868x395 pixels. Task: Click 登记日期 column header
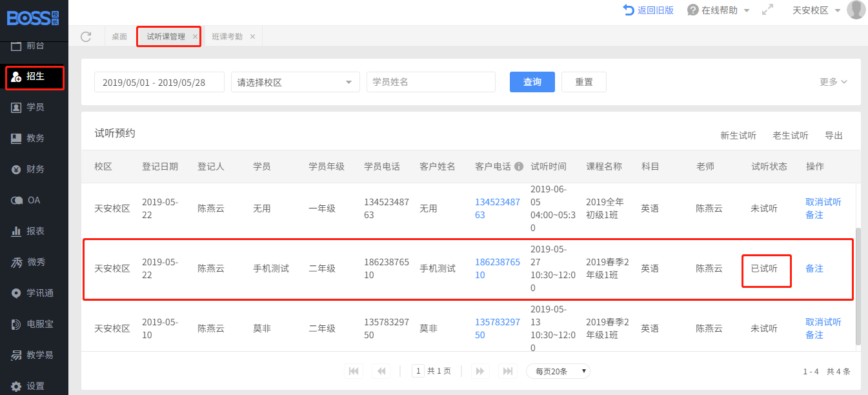pos(160,167)
